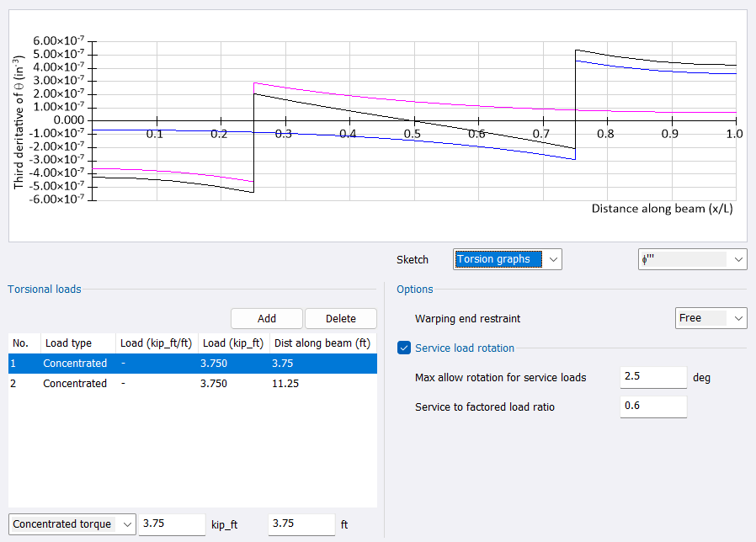Open the Concentrated torque load type dropdown
This screenshot has width=756, height=542.
pos(72,524)
